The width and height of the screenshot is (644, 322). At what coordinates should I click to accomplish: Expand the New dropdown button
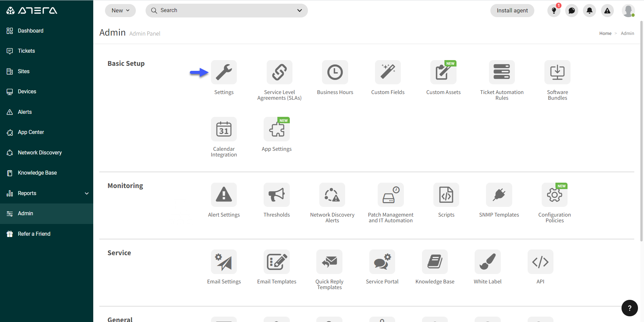pos(120,10)
